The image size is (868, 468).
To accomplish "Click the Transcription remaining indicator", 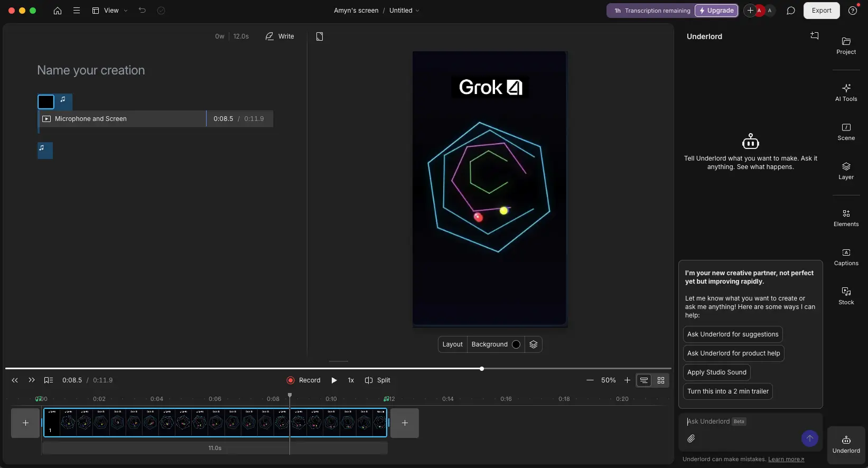I will (x=652, y=11).
